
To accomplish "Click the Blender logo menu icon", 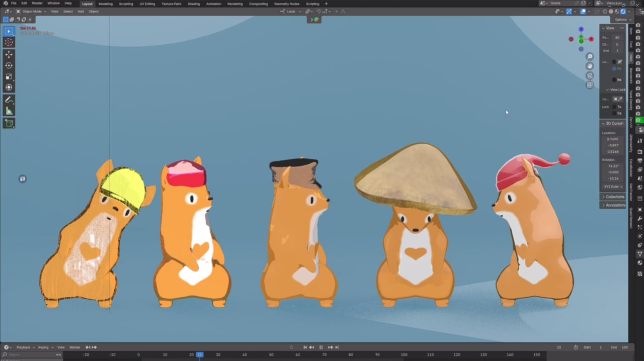I will [5, 4].
